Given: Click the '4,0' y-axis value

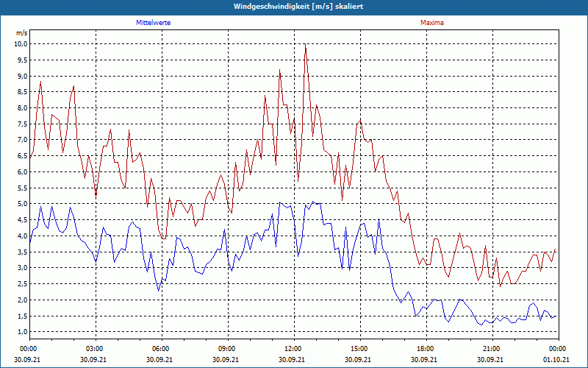Looking at the screenshot, I should [23, 236].
